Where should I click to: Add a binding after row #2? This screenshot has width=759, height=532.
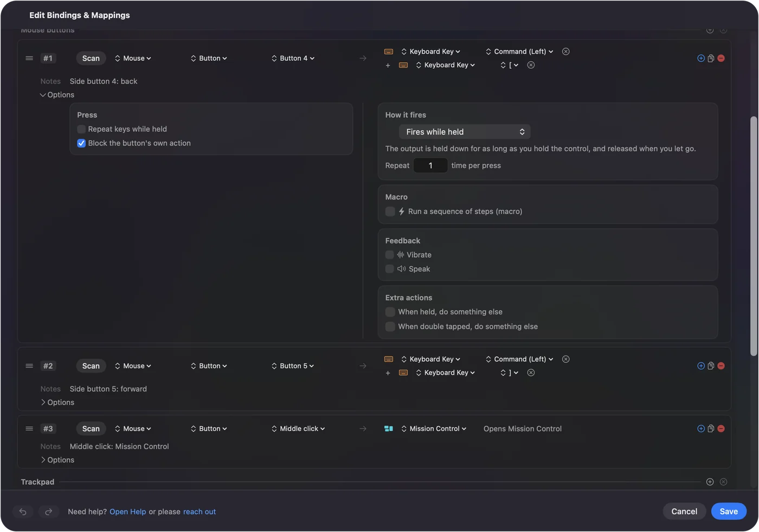coord(701,366)
